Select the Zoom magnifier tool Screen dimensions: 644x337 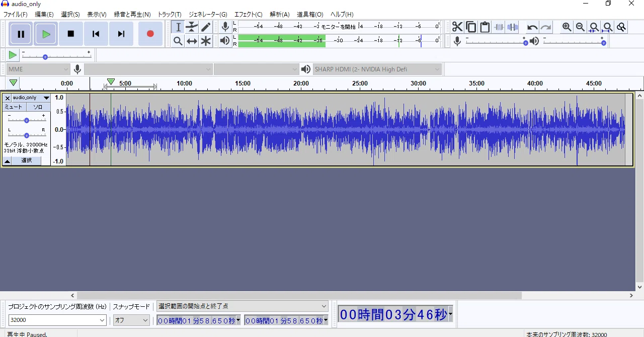[178, 41]
